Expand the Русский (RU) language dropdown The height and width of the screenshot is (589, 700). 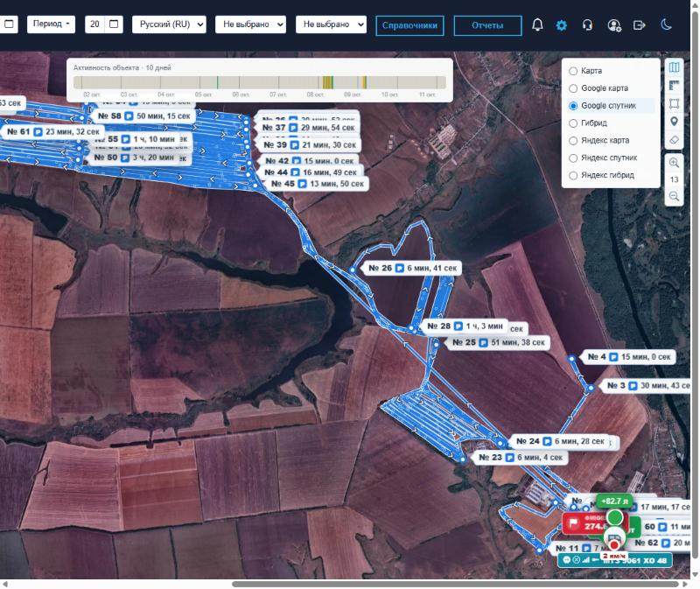[169, 25]
